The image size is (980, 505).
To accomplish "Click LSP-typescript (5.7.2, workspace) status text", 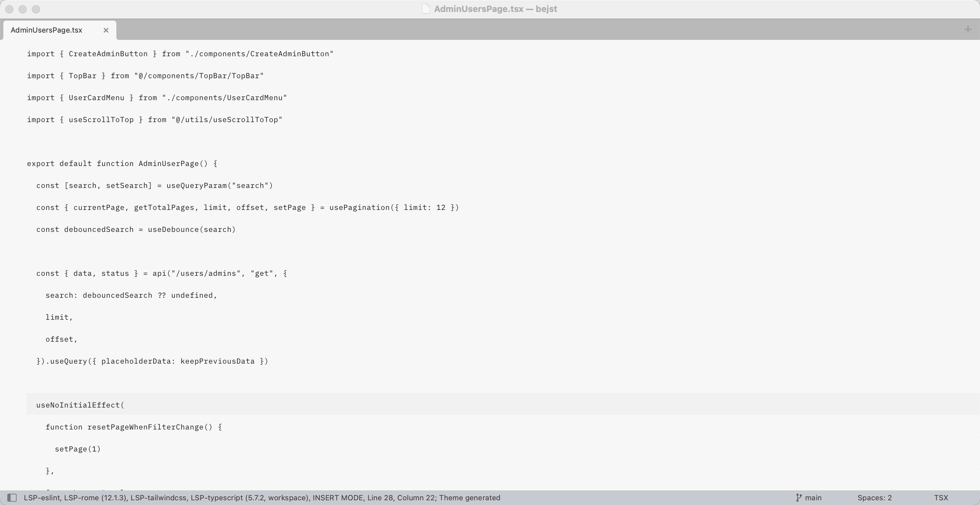I will click(x=249, y=498).
